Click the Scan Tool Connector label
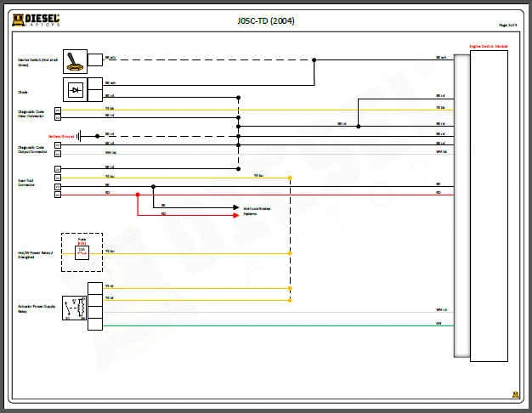 click(28, 182)
